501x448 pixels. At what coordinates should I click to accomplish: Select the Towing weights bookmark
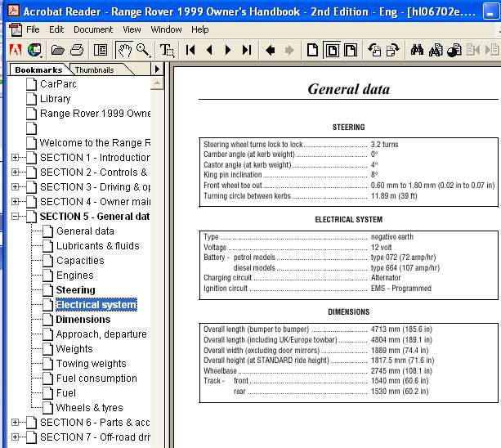point(91,364)
